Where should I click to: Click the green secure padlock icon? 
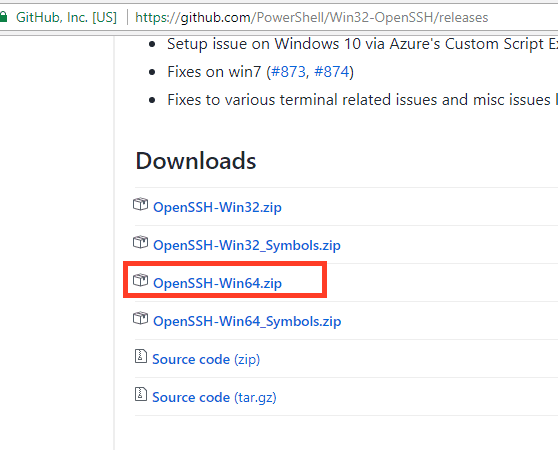[3, 17]
